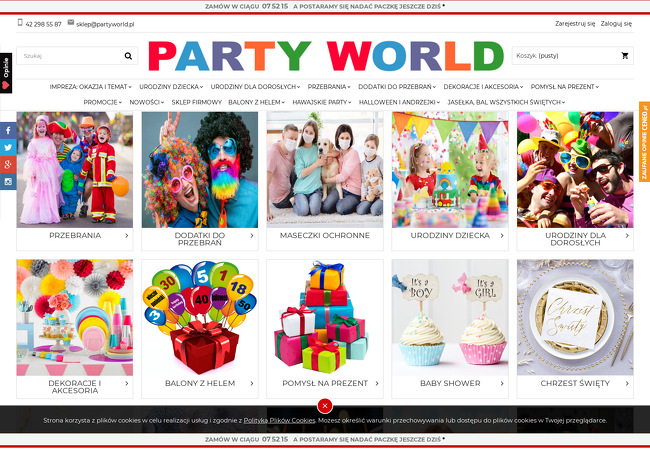Click arrow beside Dekoracje i Akcesoria card
Screen dimensions: 650x450
pos(126,383)
